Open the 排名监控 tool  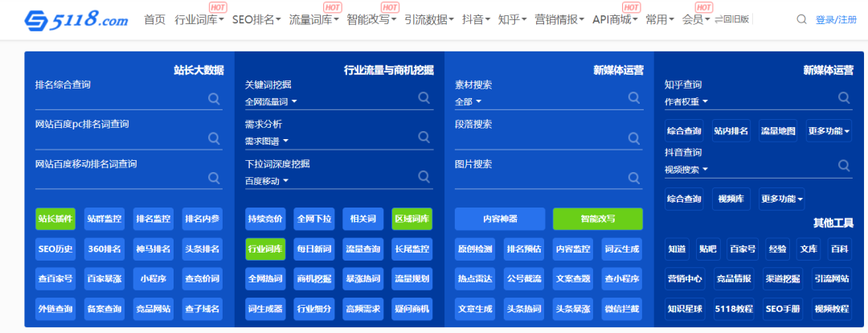[154, 219]
